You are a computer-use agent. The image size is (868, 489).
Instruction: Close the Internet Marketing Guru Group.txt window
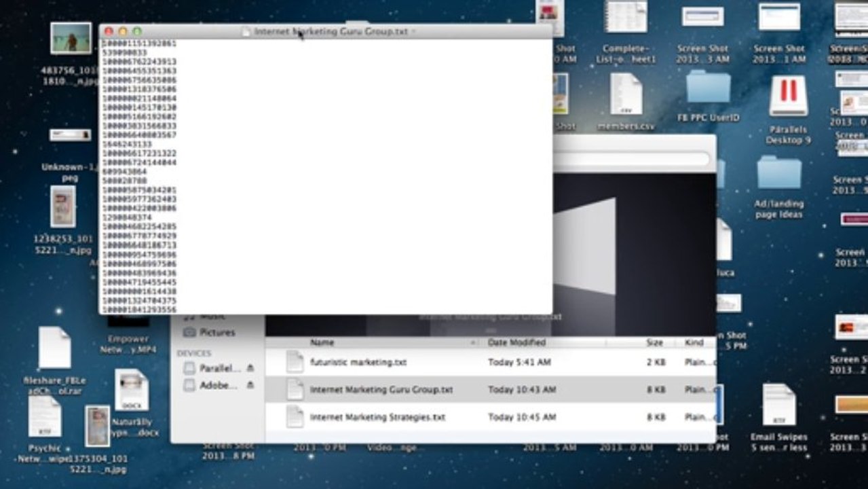(x=109, y=31)
